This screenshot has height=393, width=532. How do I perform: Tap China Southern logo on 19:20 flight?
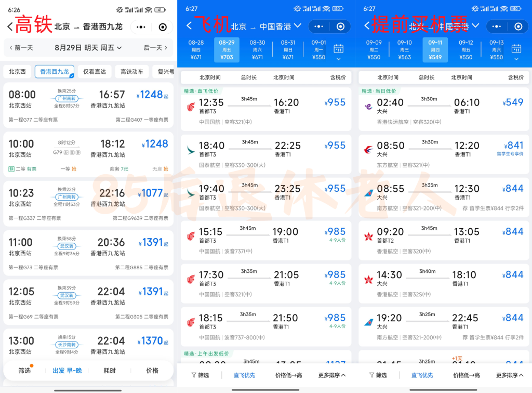368,322
